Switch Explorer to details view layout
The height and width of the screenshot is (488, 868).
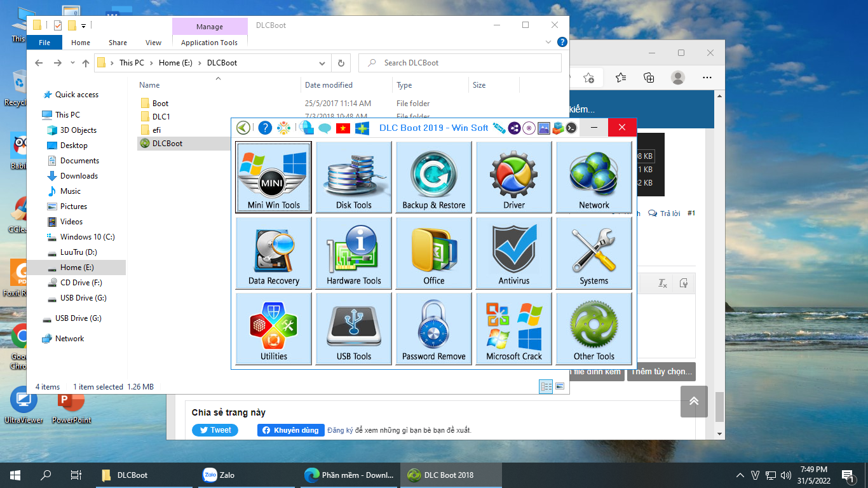[x=546, y=386]
